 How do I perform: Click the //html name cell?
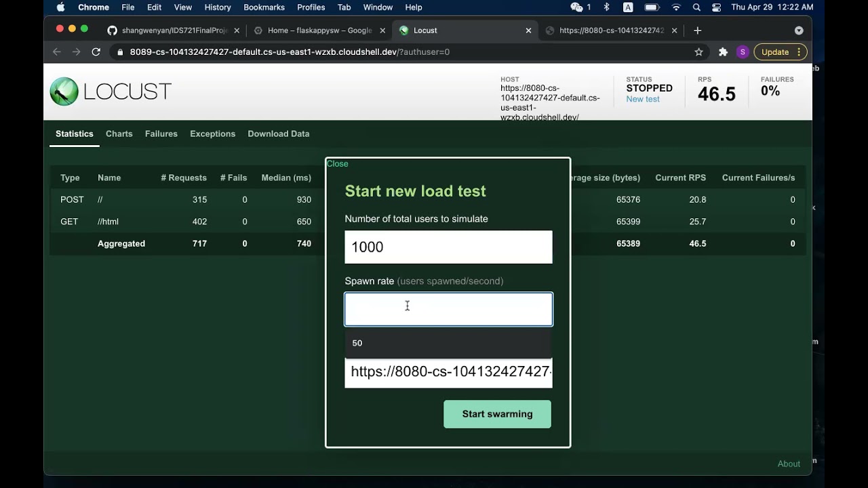(108, 222)
